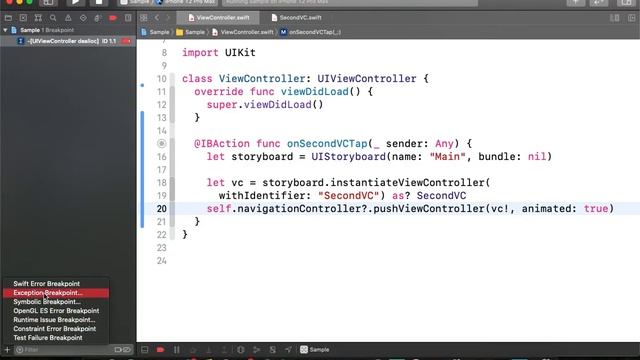Choose OpenGL ES Error Breakpoint

pyautogui.click(x=56, y=311)
